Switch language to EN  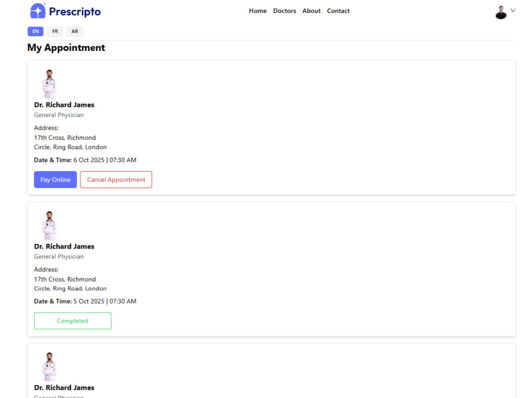[x=35, y=31]
